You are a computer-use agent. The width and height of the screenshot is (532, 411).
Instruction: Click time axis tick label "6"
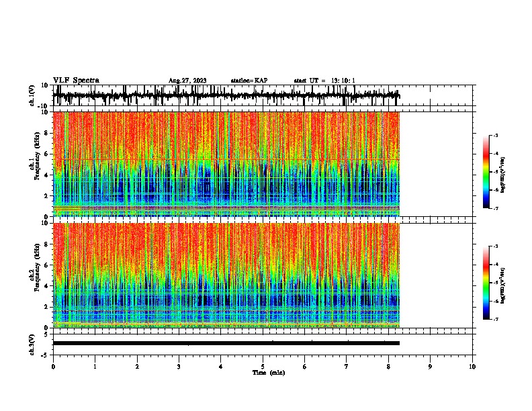[x=305, y=367]
